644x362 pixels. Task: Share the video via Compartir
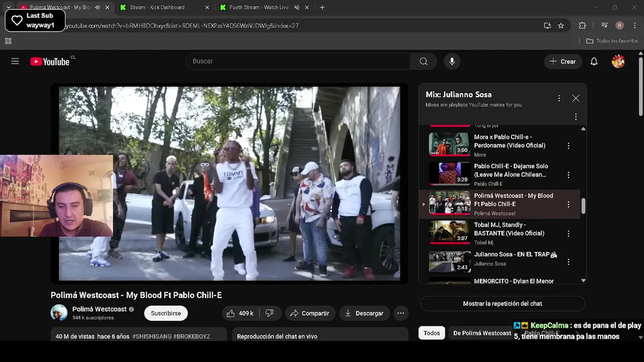click(309, 313)
